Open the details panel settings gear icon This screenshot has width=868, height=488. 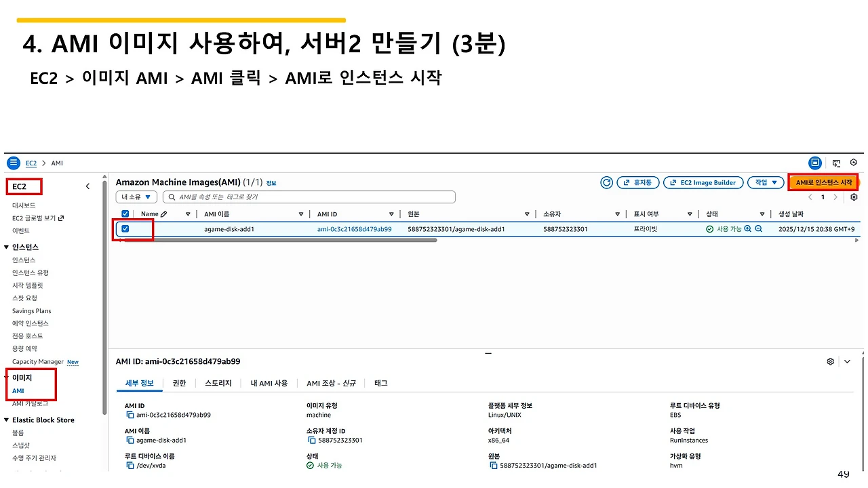(x=830, y=361)
